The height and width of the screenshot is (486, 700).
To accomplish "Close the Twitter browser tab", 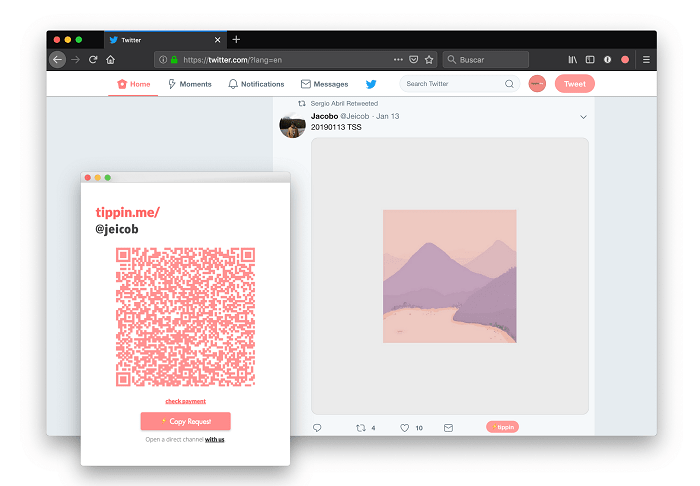I will coord(217,40).
